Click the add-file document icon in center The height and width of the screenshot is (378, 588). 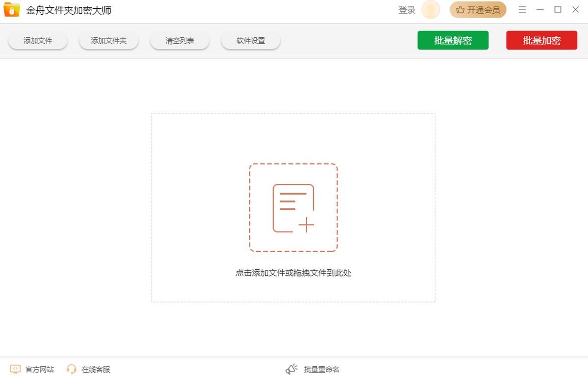293,208
